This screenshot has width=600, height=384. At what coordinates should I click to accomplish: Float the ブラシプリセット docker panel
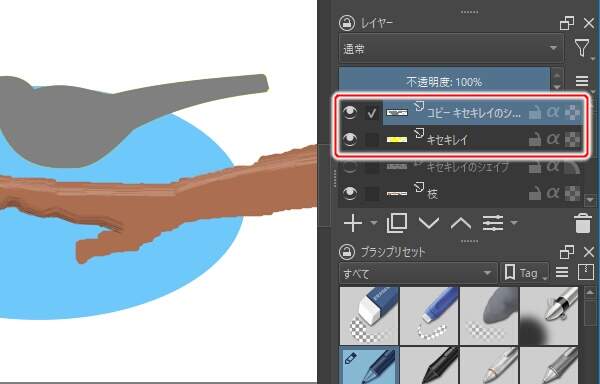coord(567,252)
